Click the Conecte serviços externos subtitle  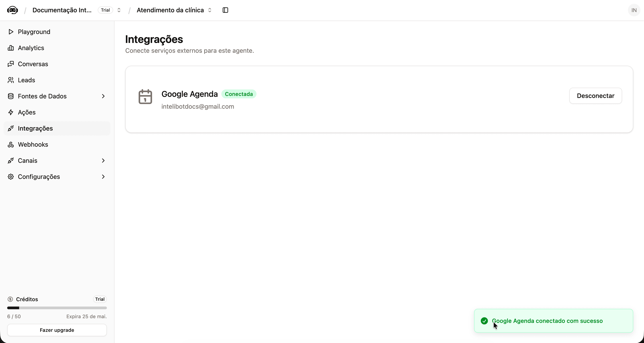[189, 51]
